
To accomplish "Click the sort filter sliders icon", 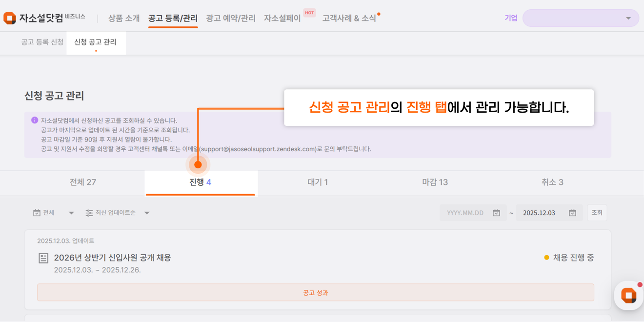I will click(x=89, y=213).
